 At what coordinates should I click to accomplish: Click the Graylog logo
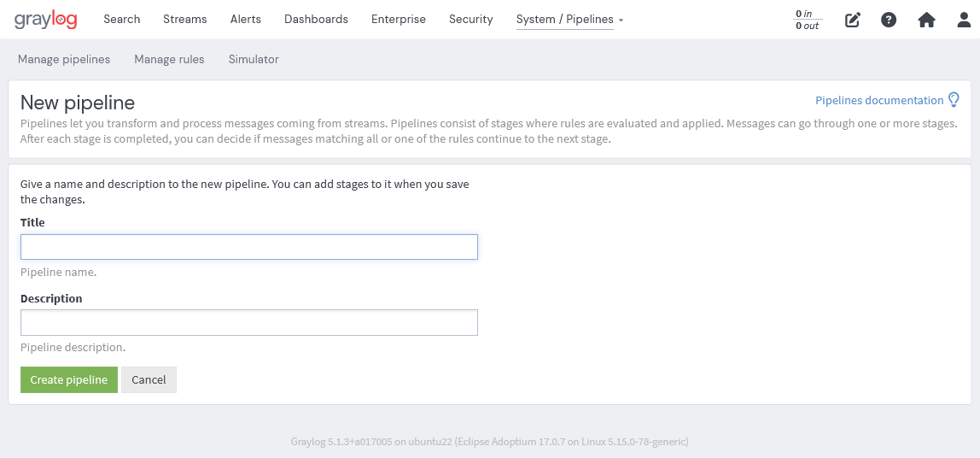click(45, 20)
